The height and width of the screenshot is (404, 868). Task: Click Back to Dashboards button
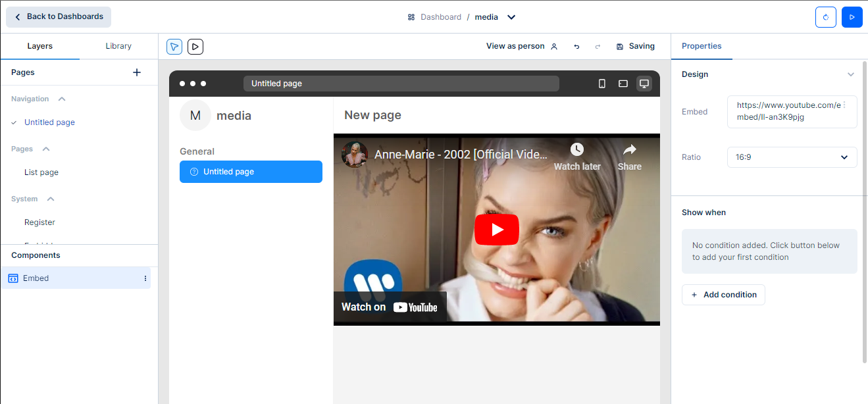click(x=59, y=17)
